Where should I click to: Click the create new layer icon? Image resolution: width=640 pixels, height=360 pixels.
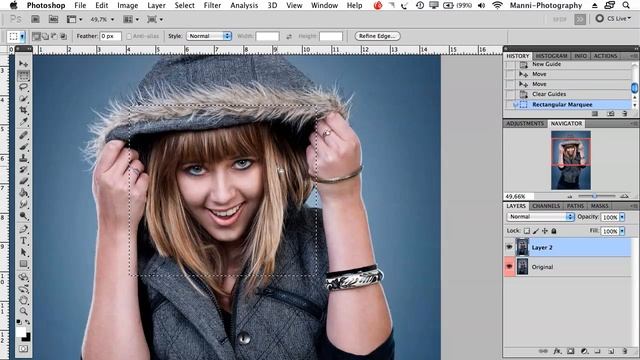611,351
